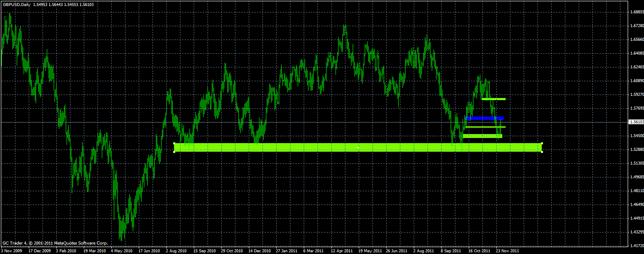
Task: Click the 19 May 2011 date label
Action: click(369, 251)
